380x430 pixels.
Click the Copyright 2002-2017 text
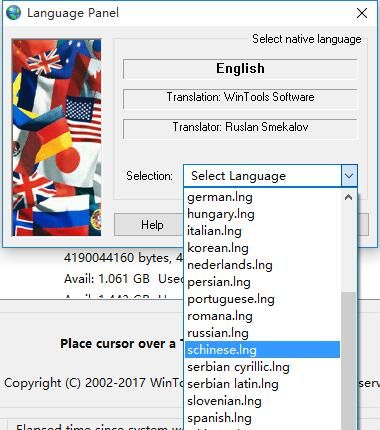[x=93, y=383]
